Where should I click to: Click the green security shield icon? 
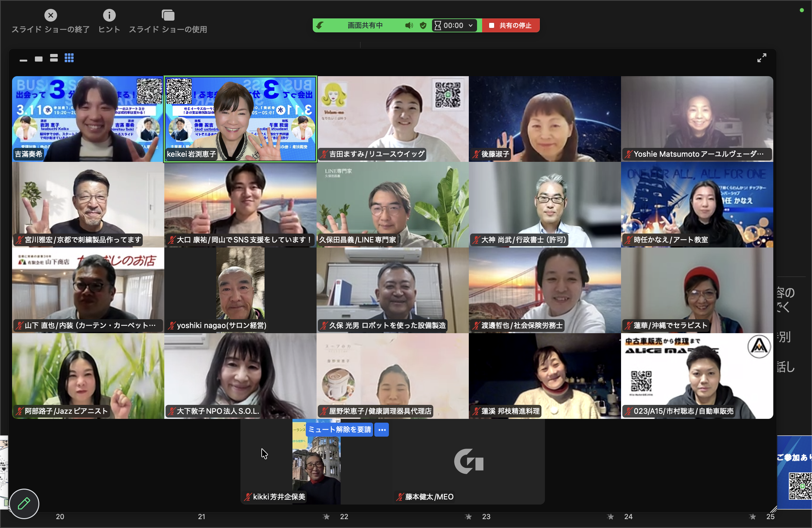pos(423,26)
